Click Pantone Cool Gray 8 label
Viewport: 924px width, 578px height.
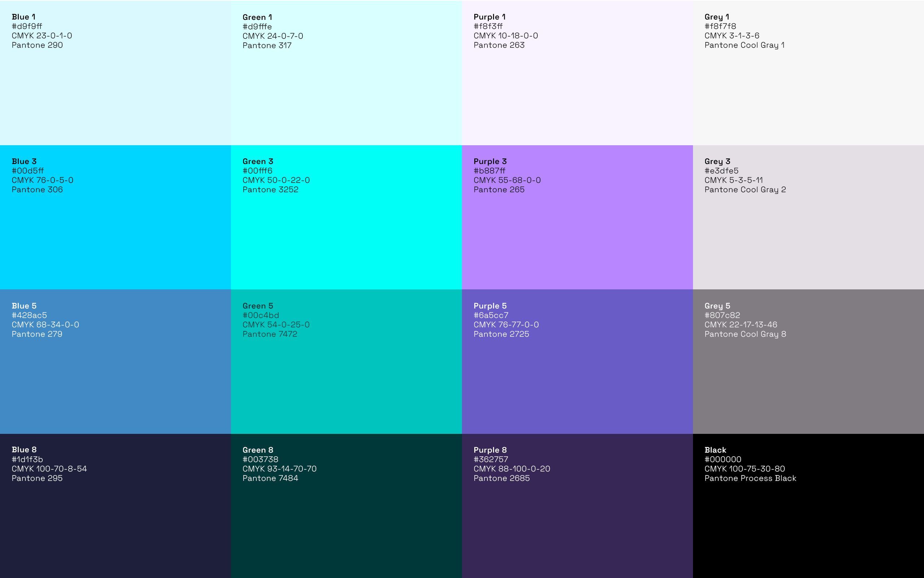click(745, 334)
